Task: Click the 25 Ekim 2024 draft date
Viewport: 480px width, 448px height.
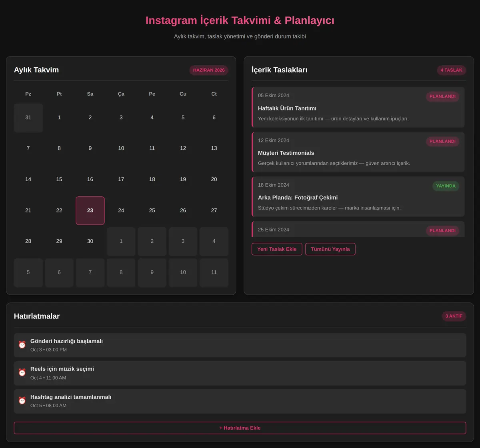Action: 274,230
